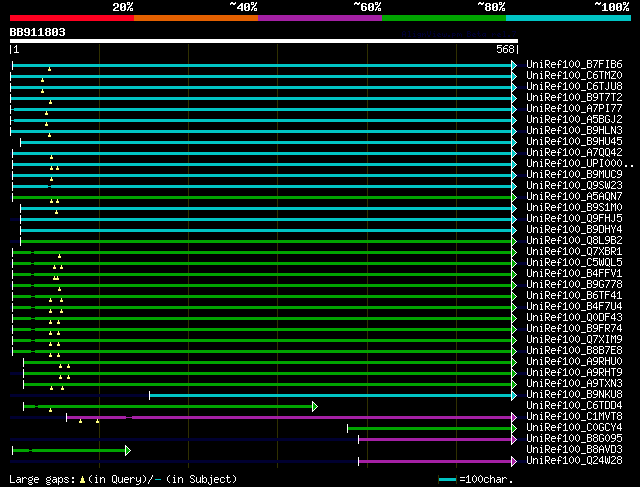Click the arrowhead of the UniRef100_B8AVD3 alignment bar

[x=128, y=450]
